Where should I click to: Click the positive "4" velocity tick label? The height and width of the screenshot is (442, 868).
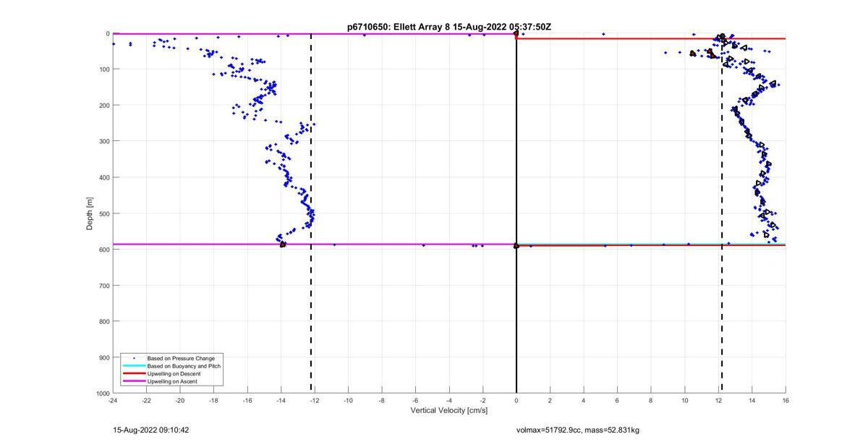pos(584,400)
